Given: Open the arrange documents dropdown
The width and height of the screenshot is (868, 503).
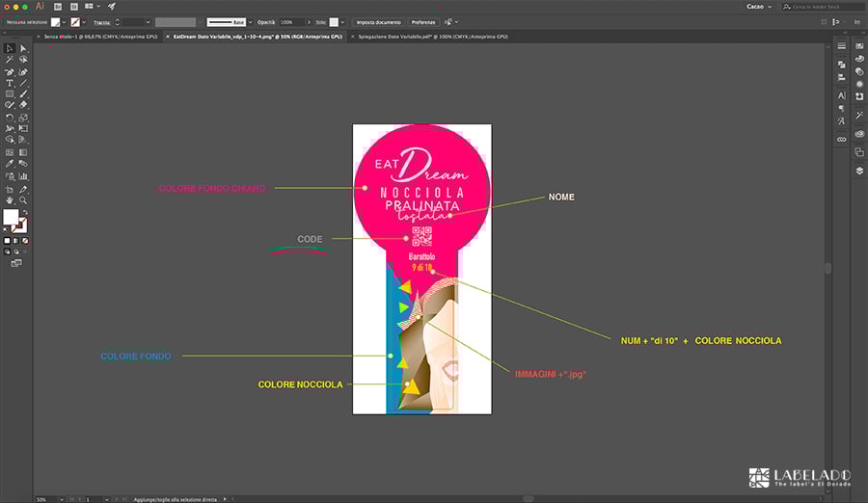Looking at the screenshot, I should 92,7.
